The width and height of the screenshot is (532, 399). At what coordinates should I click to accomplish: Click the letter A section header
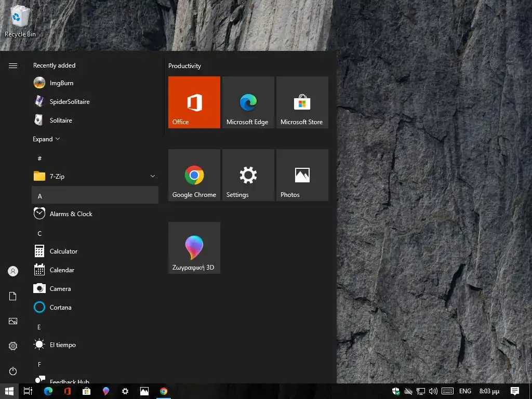pos(95,195)
